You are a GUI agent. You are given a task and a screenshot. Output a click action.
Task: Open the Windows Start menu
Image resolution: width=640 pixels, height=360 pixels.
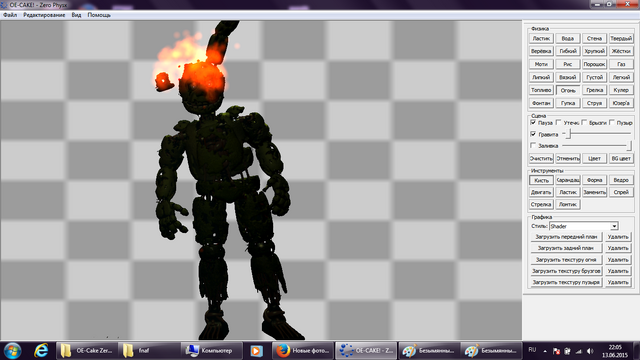tap(12, 351)
